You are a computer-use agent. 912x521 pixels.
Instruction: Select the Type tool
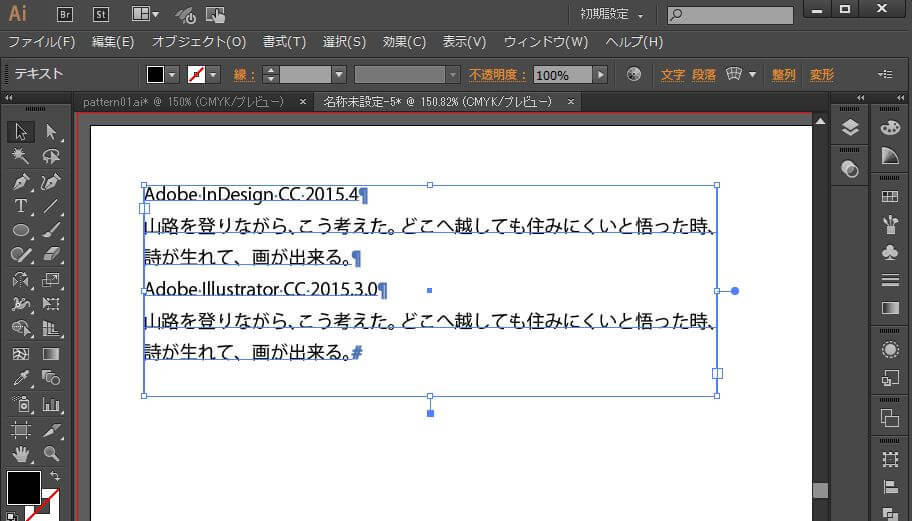[21, 206]
